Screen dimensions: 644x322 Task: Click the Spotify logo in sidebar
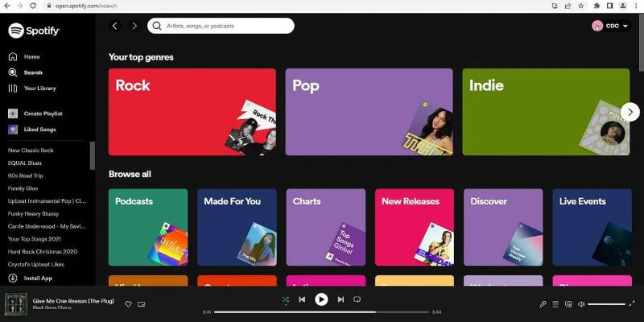[35, 31]
